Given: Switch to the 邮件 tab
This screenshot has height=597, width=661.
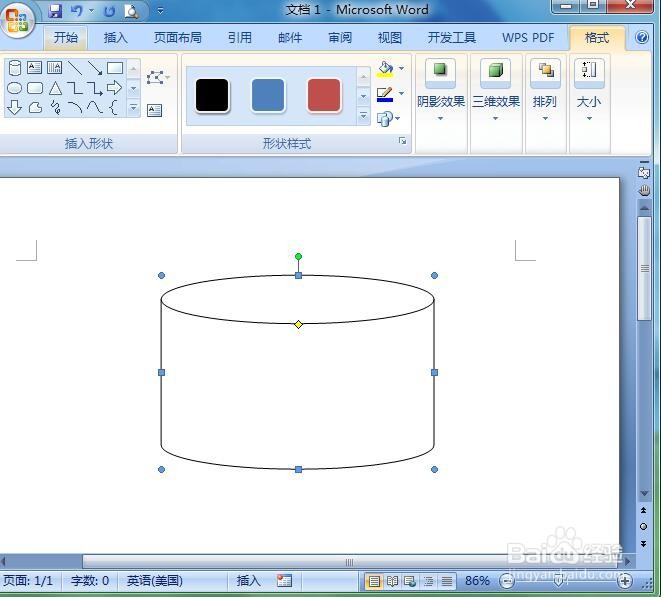Looking at the screenshot, I should (290, 38).
